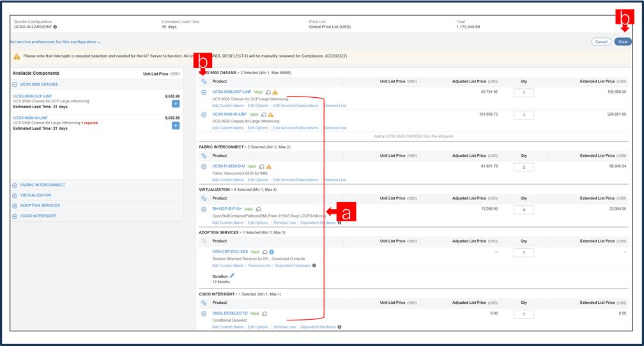Expand RH-OCP-B-P1S= row with circled plus
The height and width of the screenshot is (346, 644).
204,209
